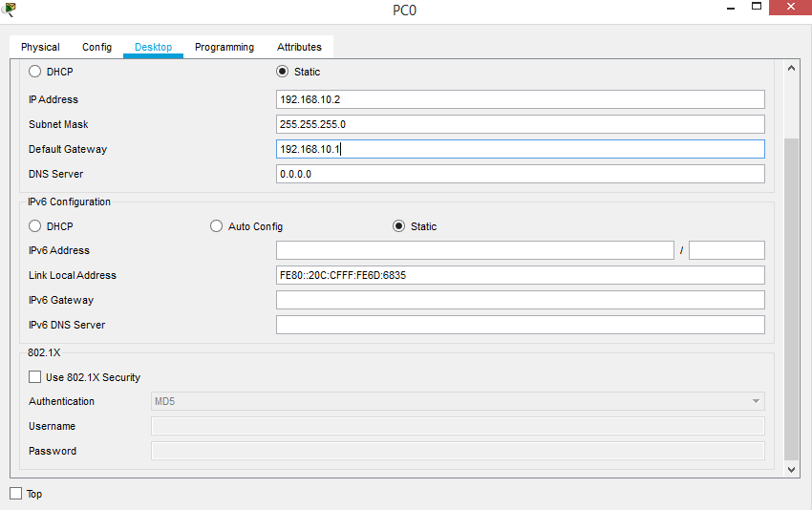812x510 pixels.
Task: Click the 802.1X group label
Action: tap(44, 352)
